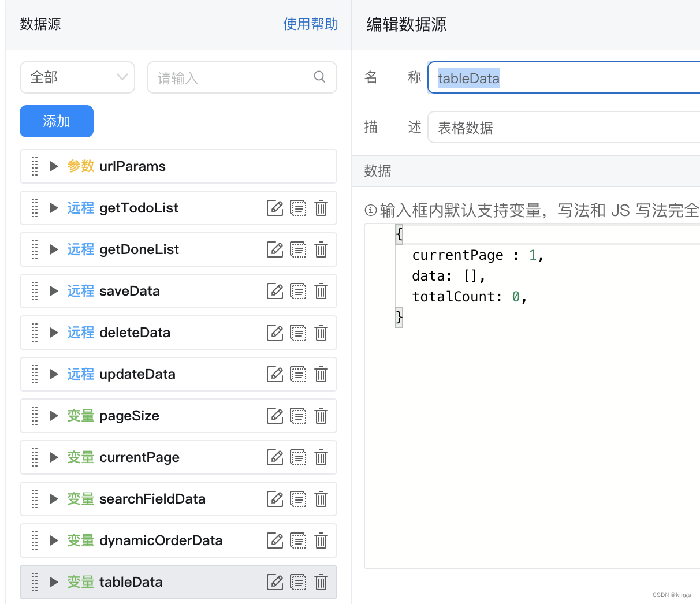Delete the dynamicOrderData variable
This screenshot has height=604, width=700.
[x=321, y=540]
